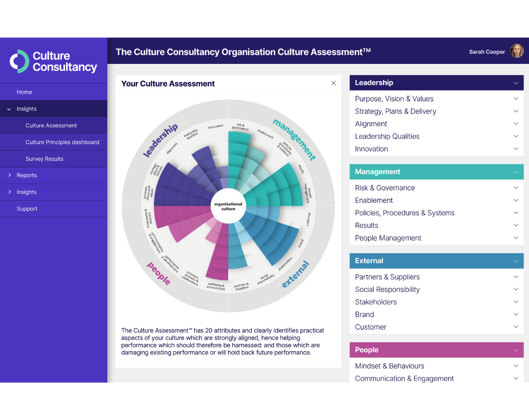
Task: Open Sarah Cooper's profile avatar
Action: tap(516, 51)
